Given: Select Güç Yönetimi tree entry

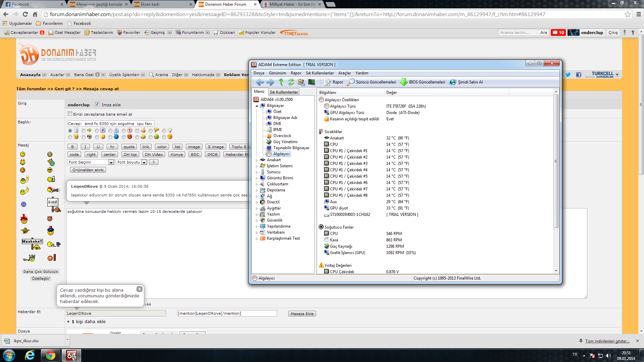Looking at the screenshot, I should [x=285, y=142].
